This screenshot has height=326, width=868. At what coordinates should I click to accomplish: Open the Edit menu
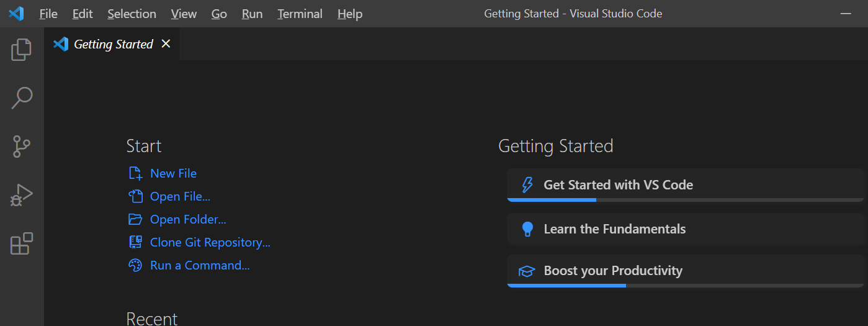click(82, 14)
